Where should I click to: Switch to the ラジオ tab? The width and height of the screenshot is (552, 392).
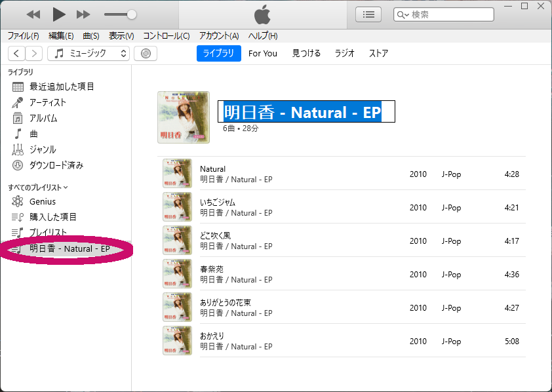344,54
